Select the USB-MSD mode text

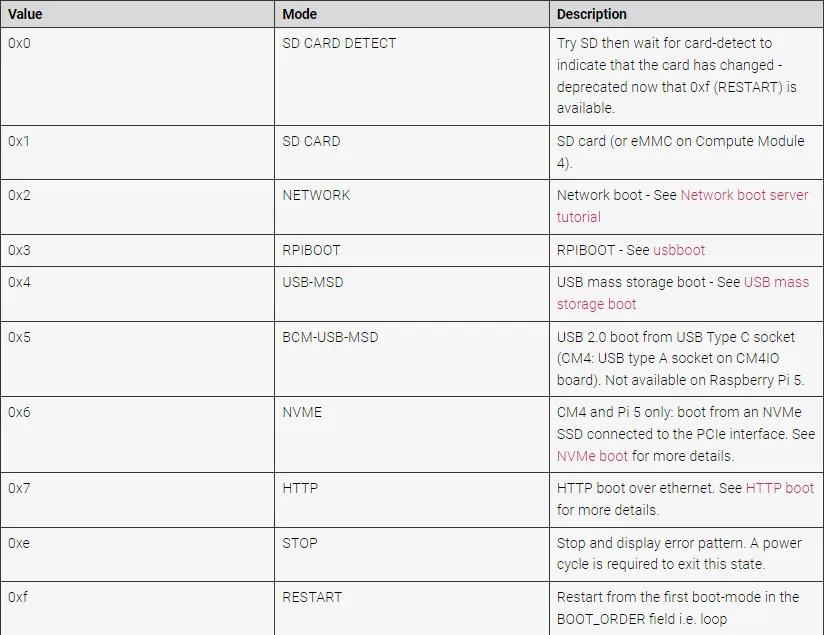[x=313, y=282]
